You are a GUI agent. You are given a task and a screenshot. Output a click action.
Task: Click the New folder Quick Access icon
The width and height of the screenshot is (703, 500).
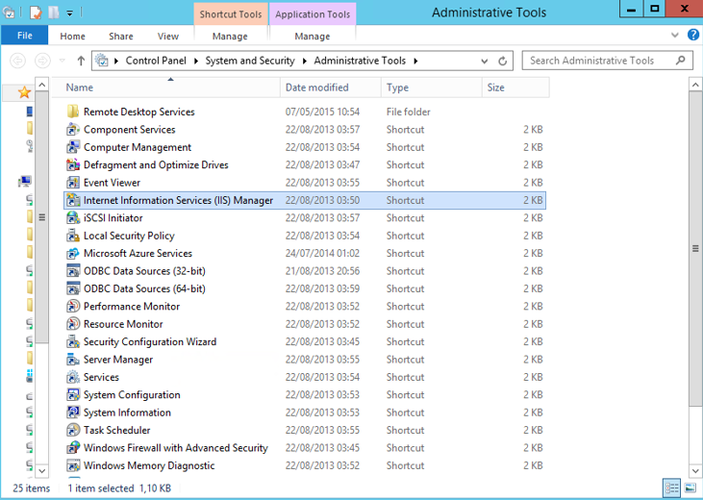[54, 13]
